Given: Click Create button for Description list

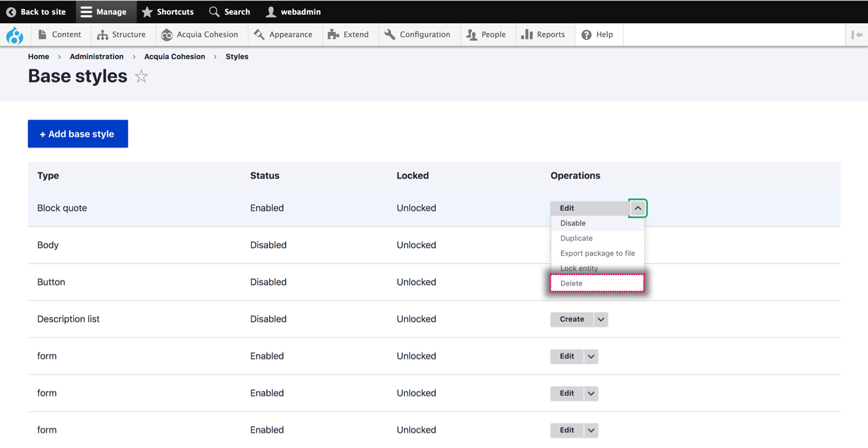Looking at the screenshot, I should (x=572, y=319).
